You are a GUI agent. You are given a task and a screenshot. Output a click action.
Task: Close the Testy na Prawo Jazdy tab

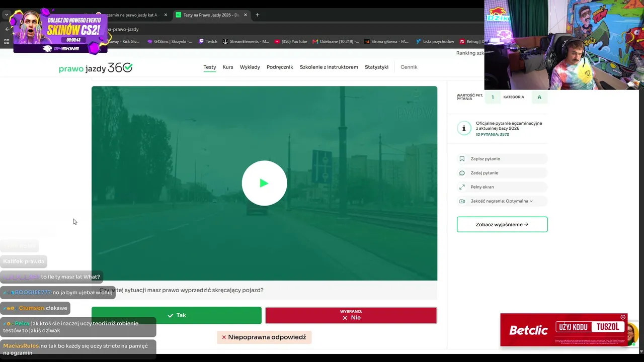(x=246, y=15)
